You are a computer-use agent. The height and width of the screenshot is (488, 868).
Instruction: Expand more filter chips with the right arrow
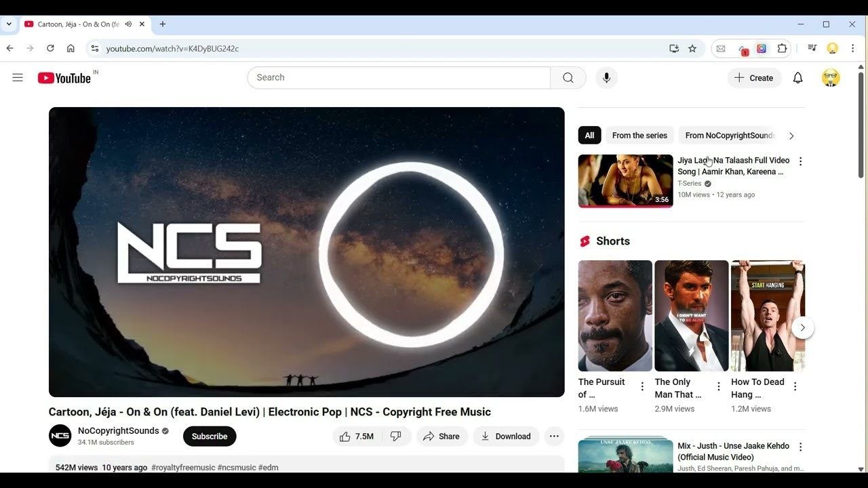[791, 136]
